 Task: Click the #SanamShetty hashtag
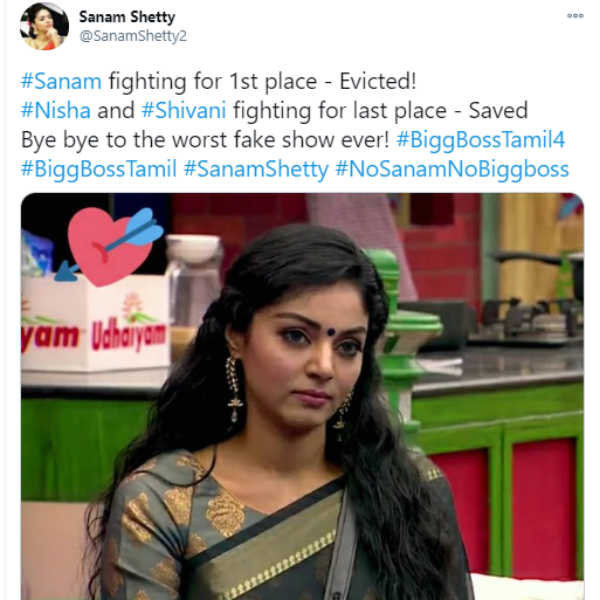coord(256,169)
